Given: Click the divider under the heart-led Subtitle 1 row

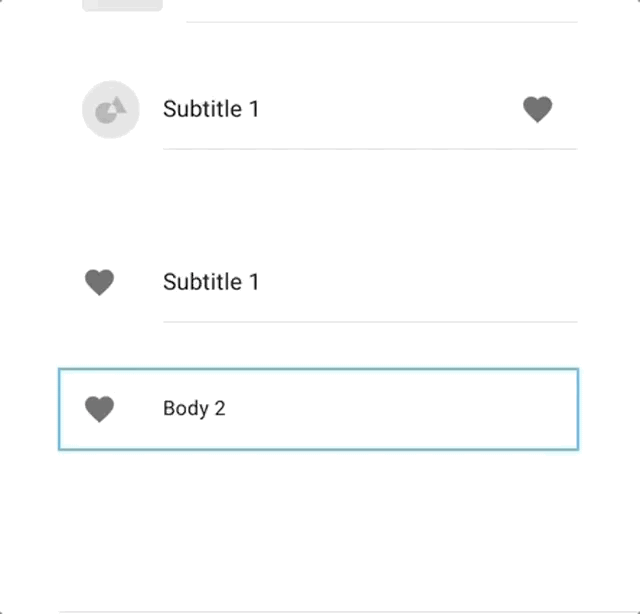Looking at the screenshot, I should pos(370,322).
